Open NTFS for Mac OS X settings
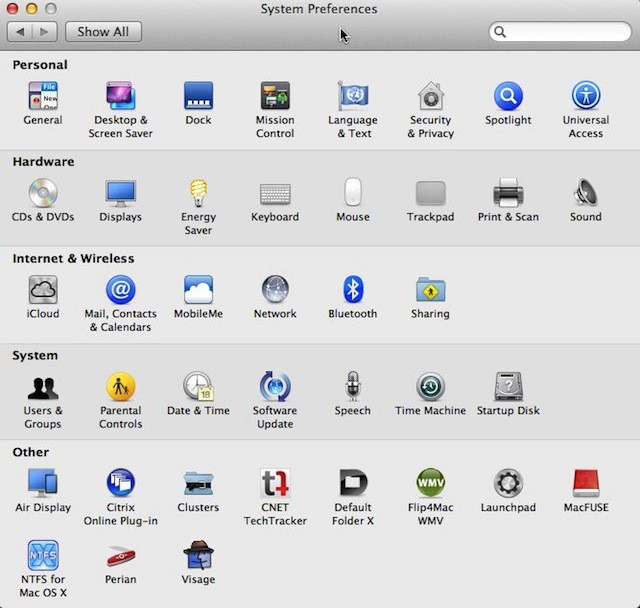The width and height of the screenshot is (640, 608). pyautogui.click(x=43, y=556)
